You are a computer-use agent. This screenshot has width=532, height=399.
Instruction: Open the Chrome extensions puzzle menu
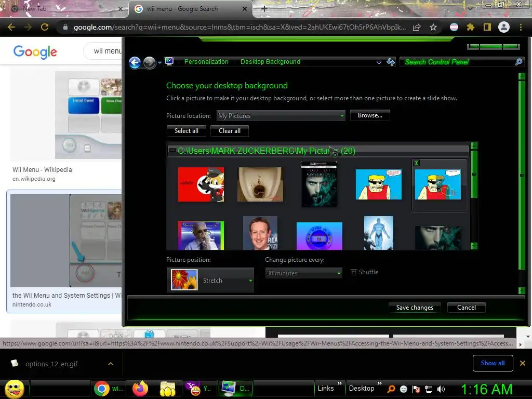pos(470,27)
